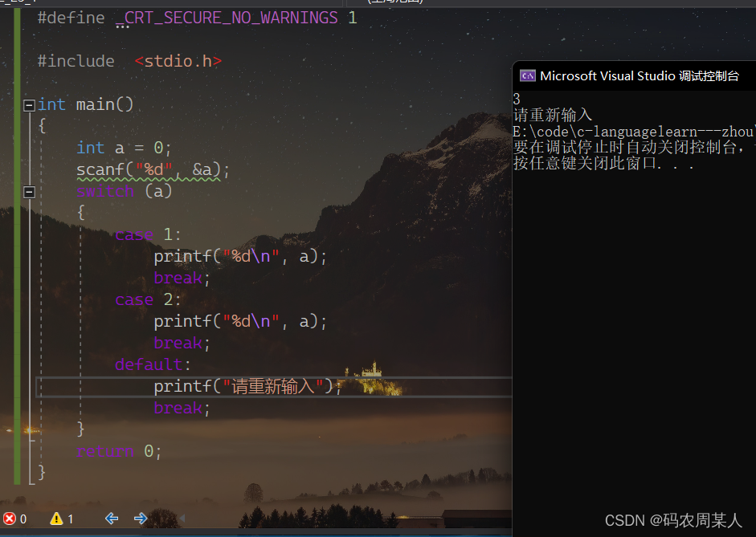Screen dimensions: 756x537
Task: Click the red error count icon
Action: pyautogui.click(x=9, y=519)
